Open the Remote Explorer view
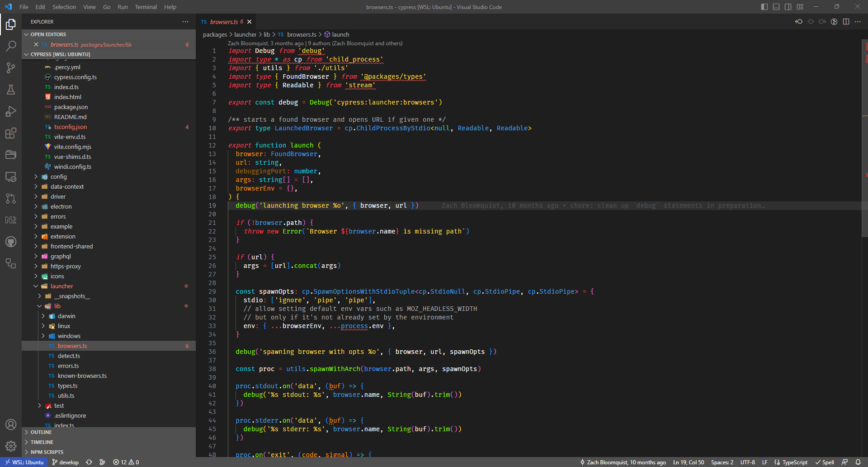The width and height of the screenshot is (868, 467). (11, 176)
